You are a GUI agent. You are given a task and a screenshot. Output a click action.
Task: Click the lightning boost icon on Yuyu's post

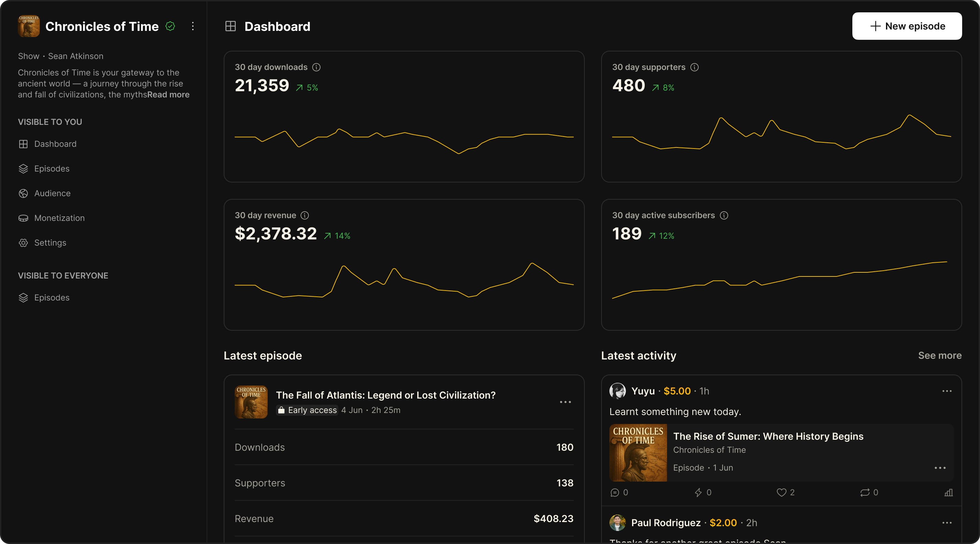(698, 493)
